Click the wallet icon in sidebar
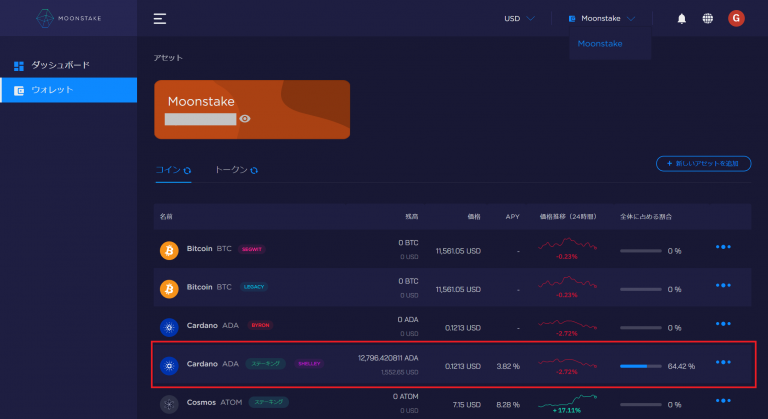 19,91
